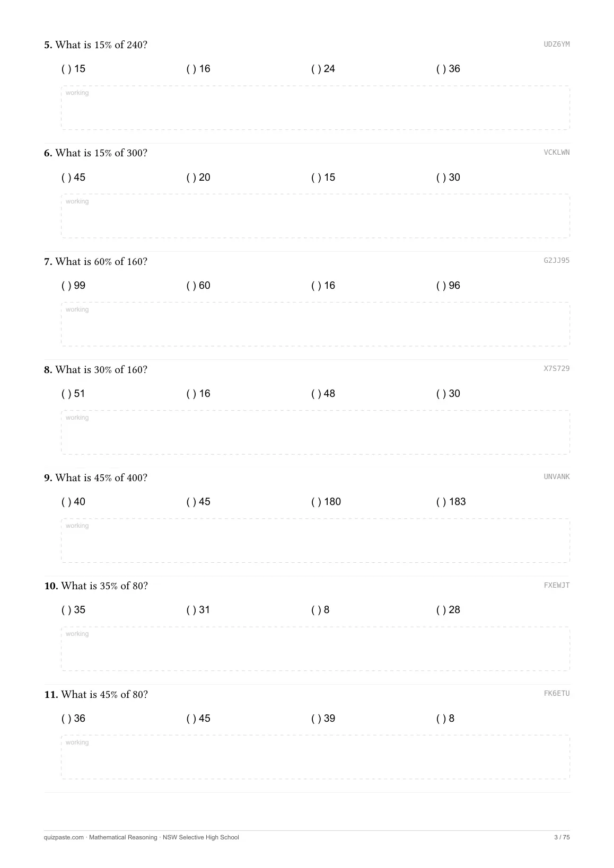614x868 pixels.
Task: Choose option 99 for question 7
Action: click(x=73, y=286)
